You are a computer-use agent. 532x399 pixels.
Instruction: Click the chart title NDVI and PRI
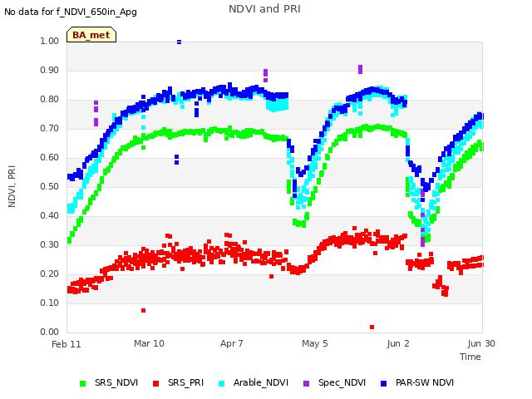264,9
